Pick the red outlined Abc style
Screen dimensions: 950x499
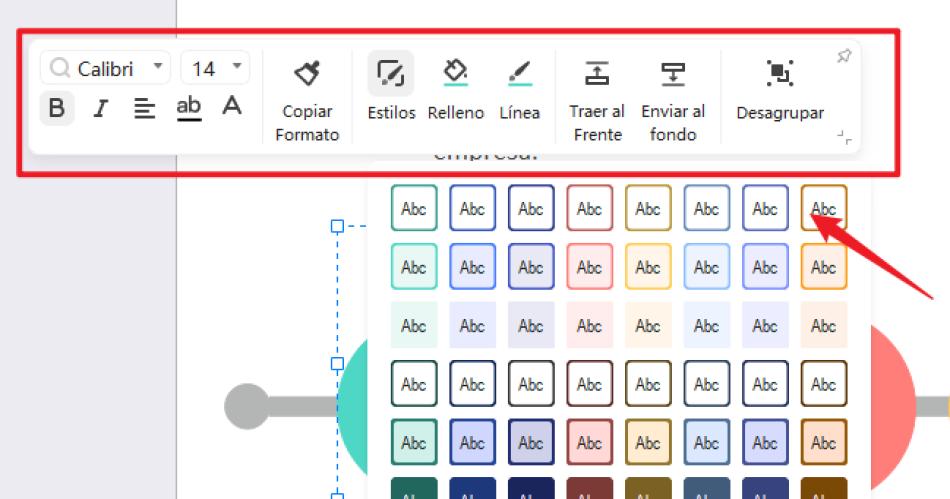[590, 209]
